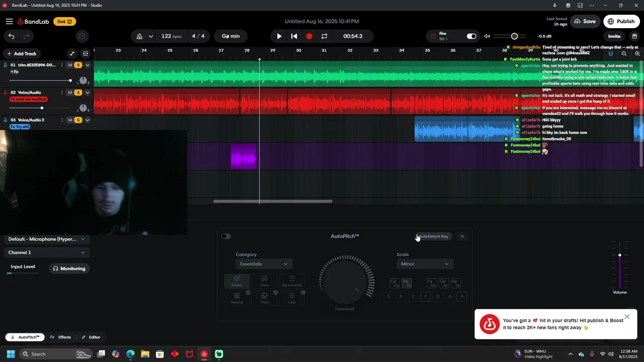Click the microphone icon of track 01
The height and width of the screenshot is (362, 644).
[x=6, y=65]
